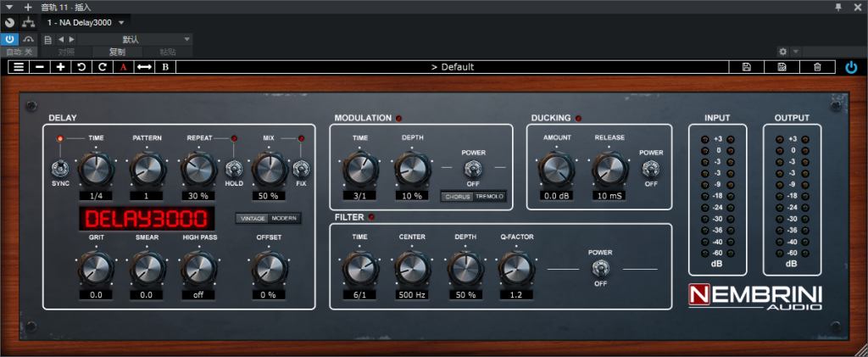
Task: Open the preset document icon
Action: click(x=48, y=39)
